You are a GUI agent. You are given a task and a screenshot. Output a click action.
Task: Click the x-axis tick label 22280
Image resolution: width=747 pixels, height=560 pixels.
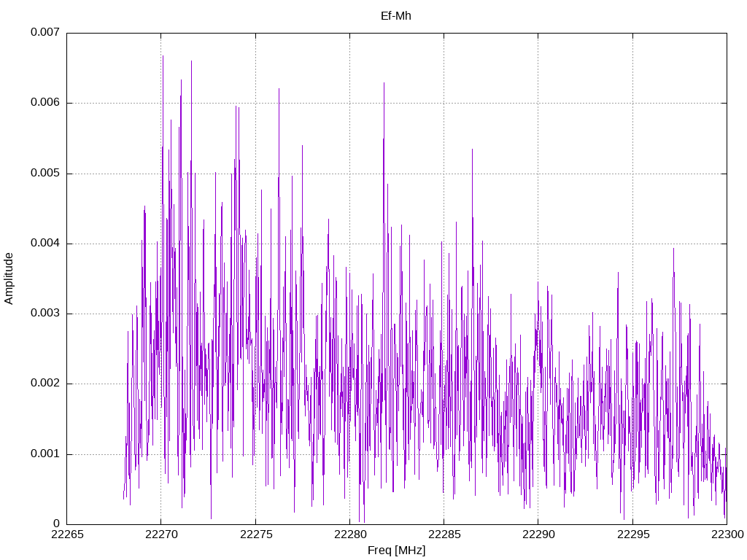point(350,534)
